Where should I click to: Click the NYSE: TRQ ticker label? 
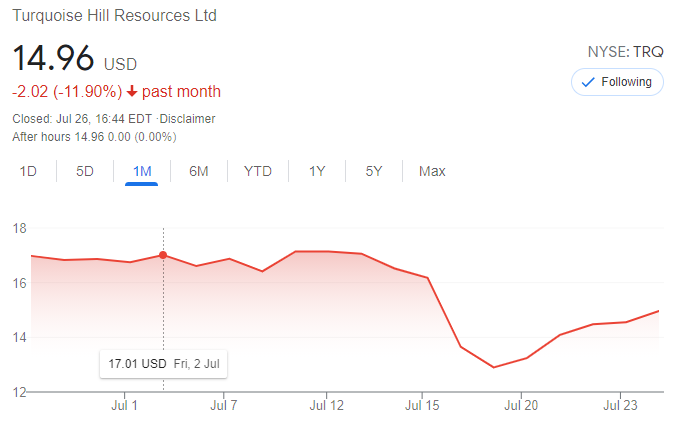pos(625,52)
